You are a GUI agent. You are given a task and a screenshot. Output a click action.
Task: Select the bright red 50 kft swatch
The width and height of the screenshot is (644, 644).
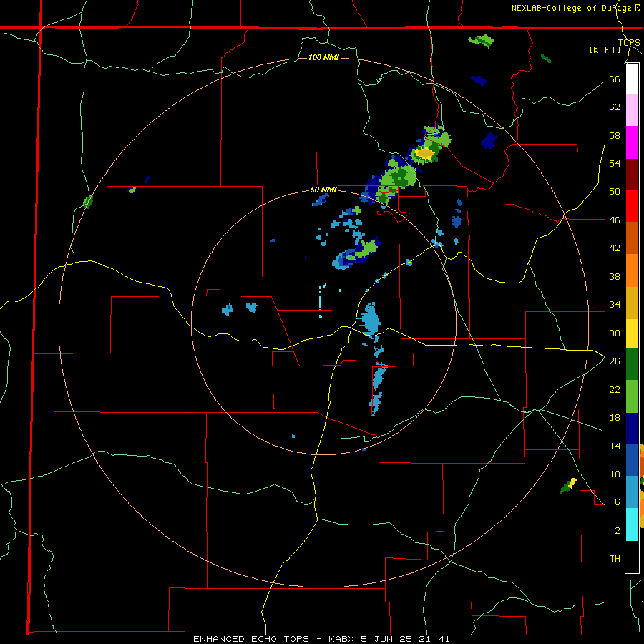point(632,206)
